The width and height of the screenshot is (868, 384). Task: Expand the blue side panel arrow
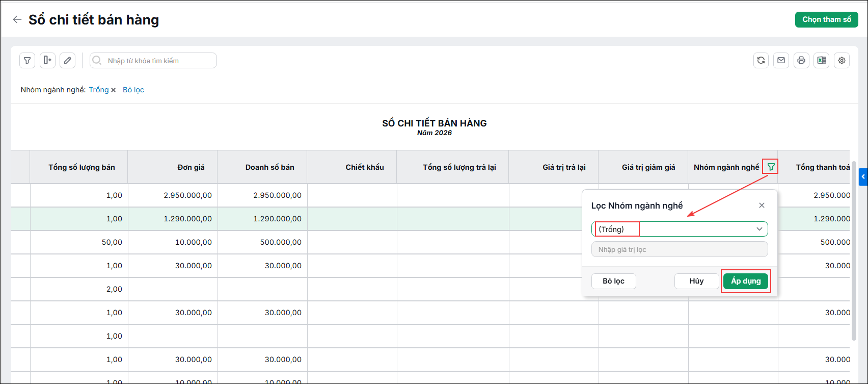pos(863,176)
